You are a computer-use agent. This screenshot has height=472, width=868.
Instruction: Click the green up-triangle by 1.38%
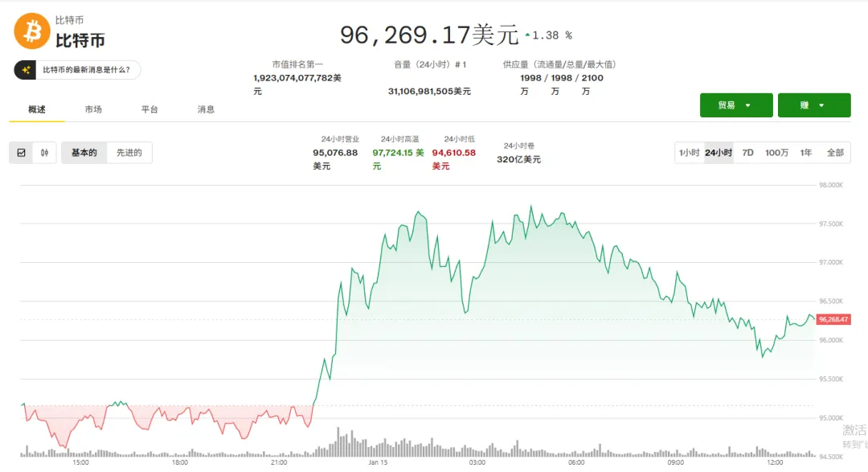point(527,35)
